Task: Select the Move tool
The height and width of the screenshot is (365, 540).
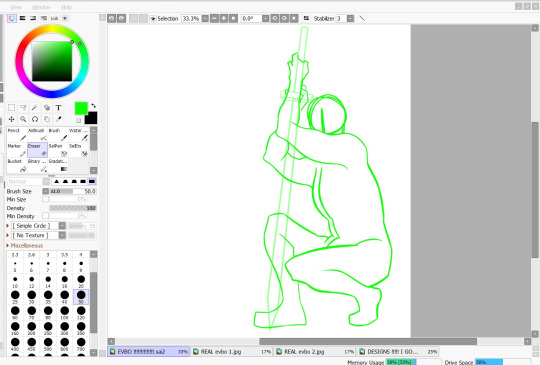Action: 11,119
